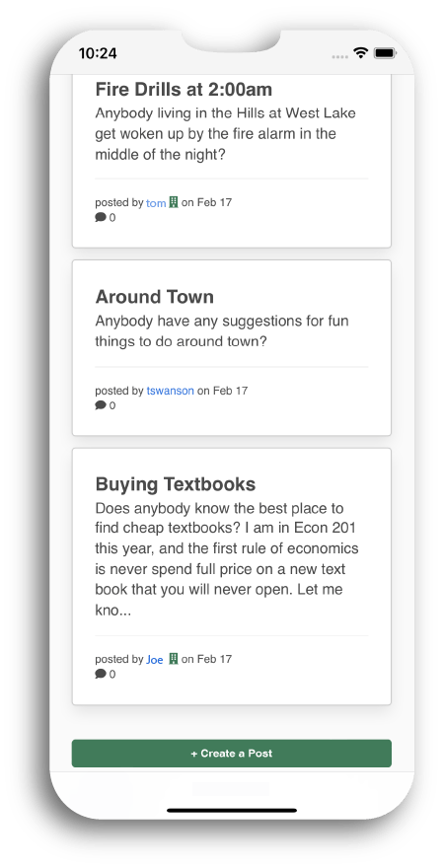
Task: Select the Fire Drills post description text
Action: [x=225, y=133]
